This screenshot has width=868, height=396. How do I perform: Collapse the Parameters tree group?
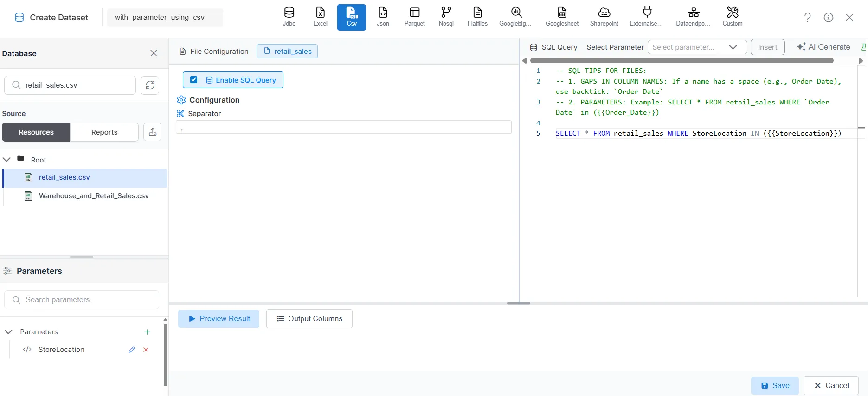point(8,332)
